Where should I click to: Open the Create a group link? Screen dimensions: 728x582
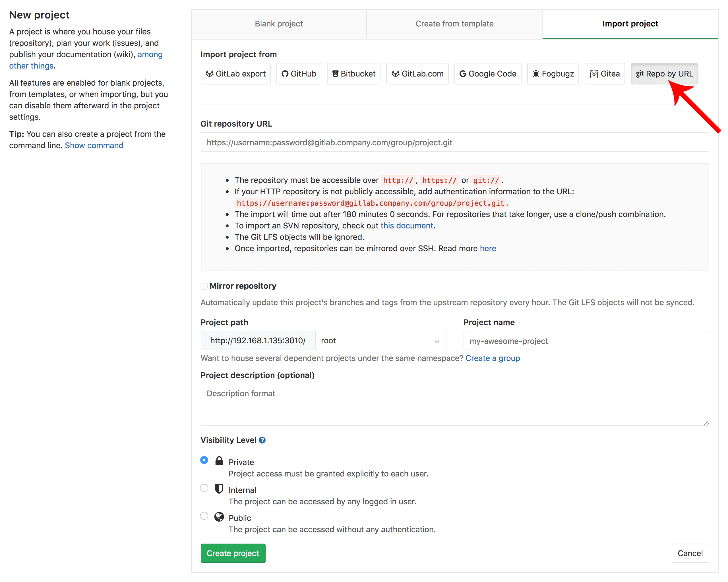pos(493,358)
